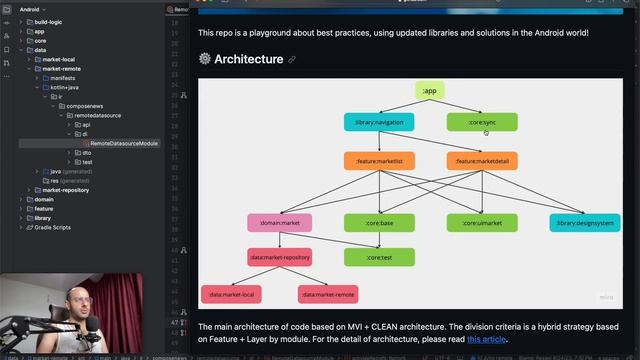Click the :data:market-local diagram box

pos(231,294)
